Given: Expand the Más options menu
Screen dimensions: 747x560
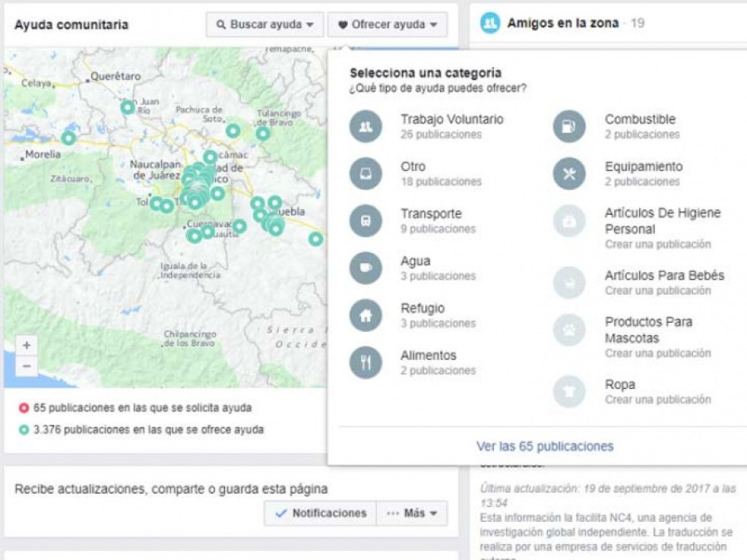Looking at the screenshot, I should [412, 513].
